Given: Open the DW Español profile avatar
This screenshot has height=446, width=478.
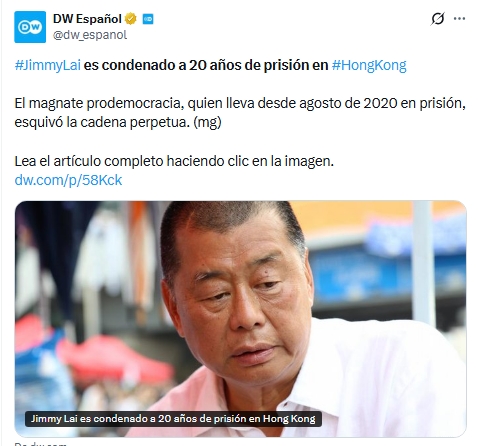Looking at the screenshot, I should (30, 27).
